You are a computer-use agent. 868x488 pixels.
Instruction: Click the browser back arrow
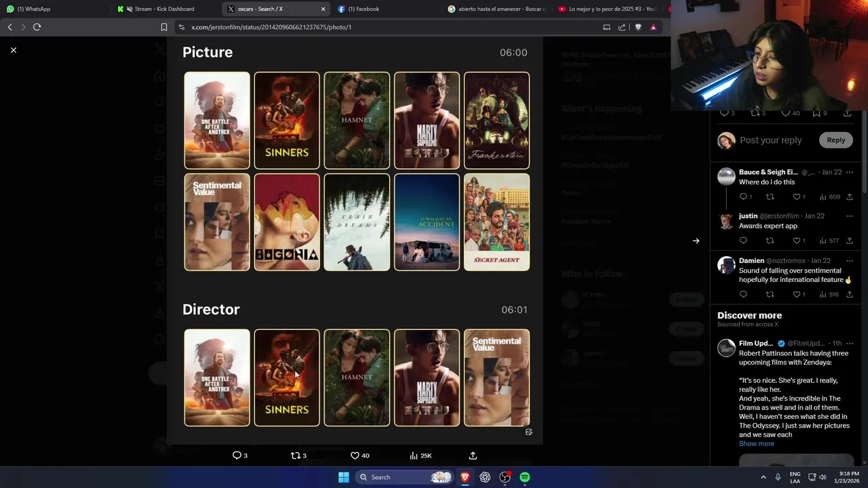[x=9, y=27]
